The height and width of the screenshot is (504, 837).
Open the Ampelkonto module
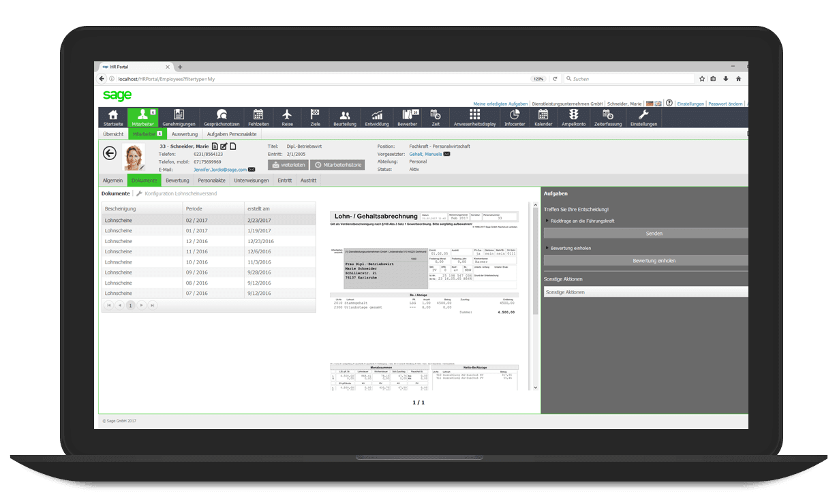573,117
